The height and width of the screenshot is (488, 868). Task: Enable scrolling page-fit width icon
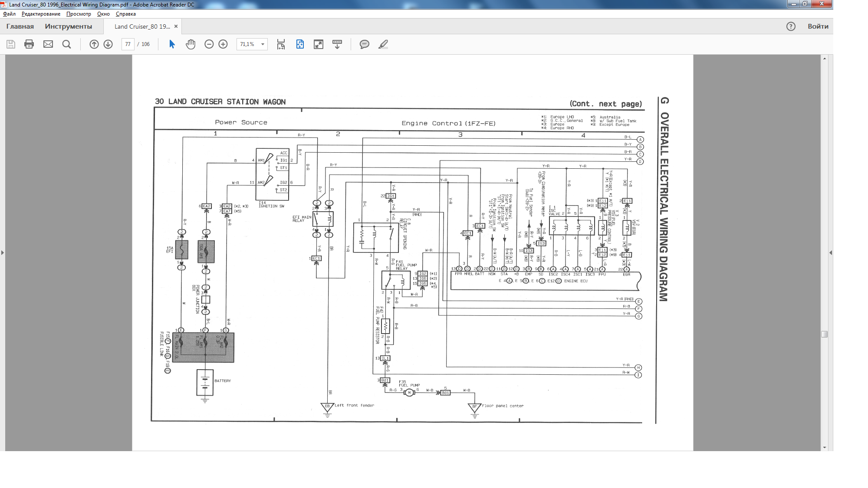pyautogui.click(x=281, y=44)
